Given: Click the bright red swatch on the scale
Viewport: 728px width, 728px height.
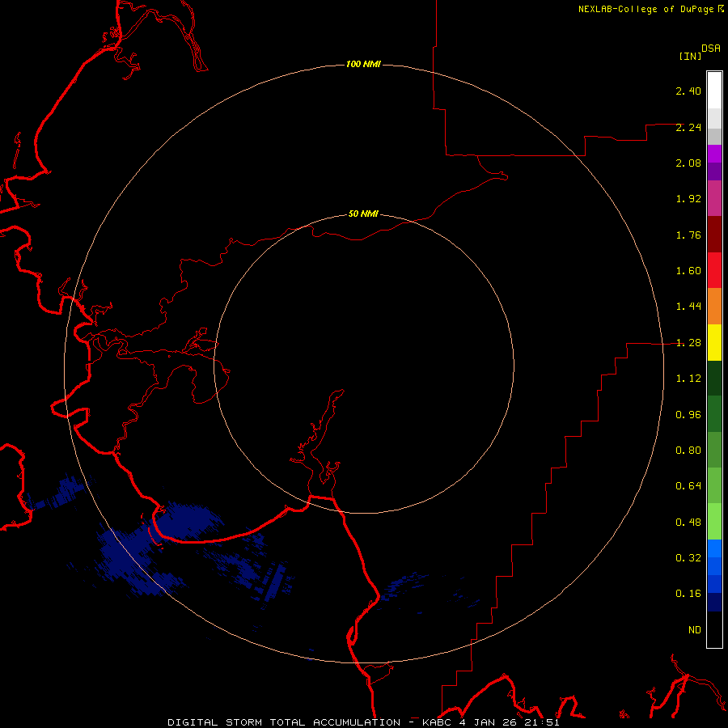Looking at the screenshot, I should click(714, 271).
